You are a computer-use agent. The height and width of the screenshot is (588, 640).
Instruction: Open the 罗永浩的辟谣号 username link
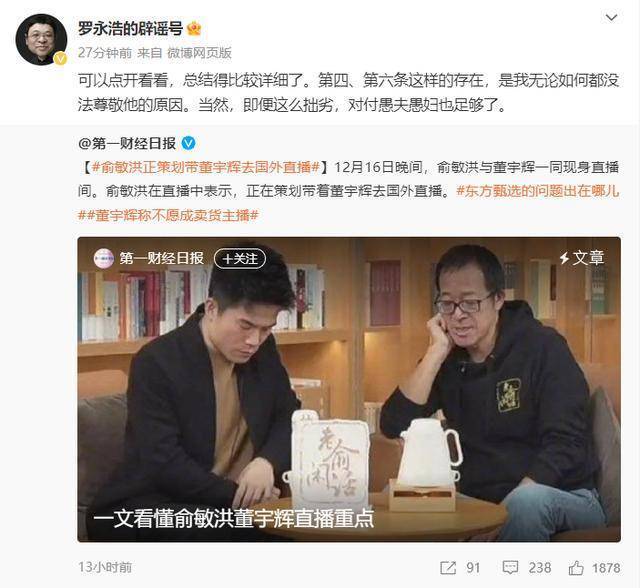130,29
